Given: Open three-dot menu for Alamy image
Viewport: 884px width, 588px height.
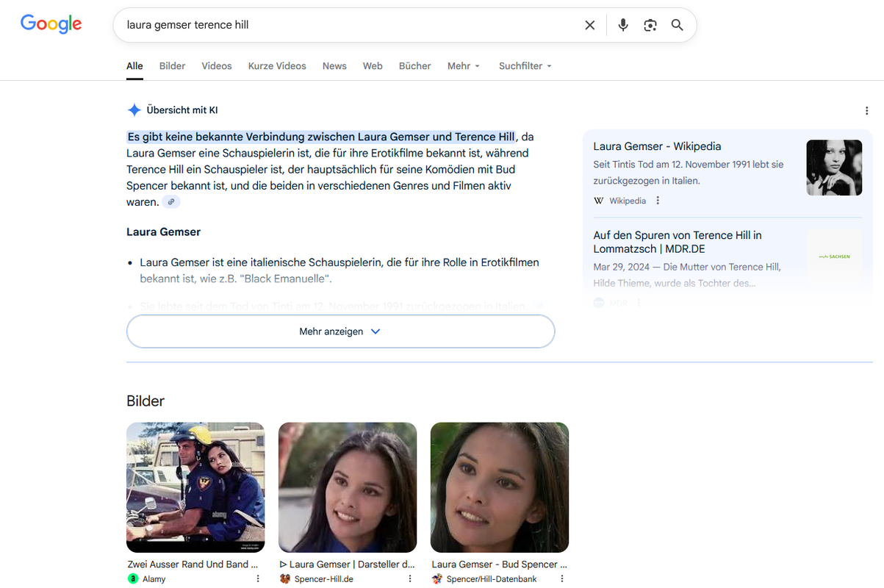Looking at the screenshot, I should (258, 579).
